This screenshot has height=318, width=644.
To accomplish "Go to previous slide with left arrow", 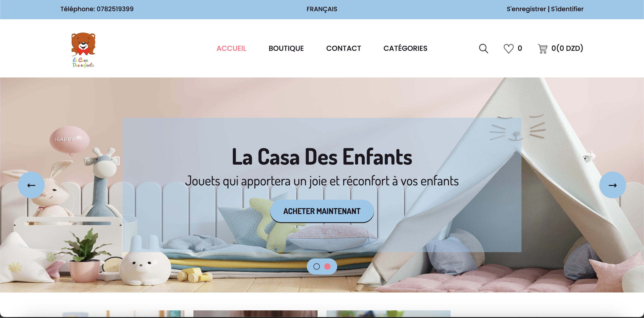I will click(31, 185).
